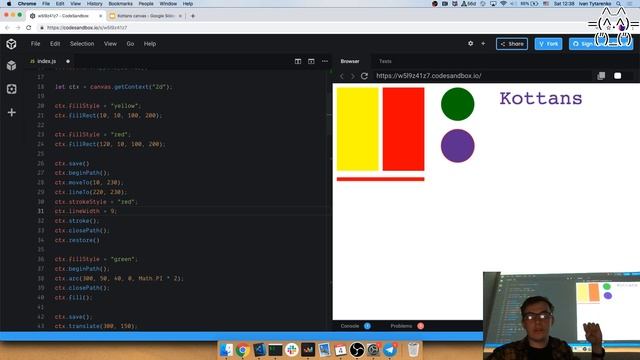Open the Selection menu

[x=82, y=44]
